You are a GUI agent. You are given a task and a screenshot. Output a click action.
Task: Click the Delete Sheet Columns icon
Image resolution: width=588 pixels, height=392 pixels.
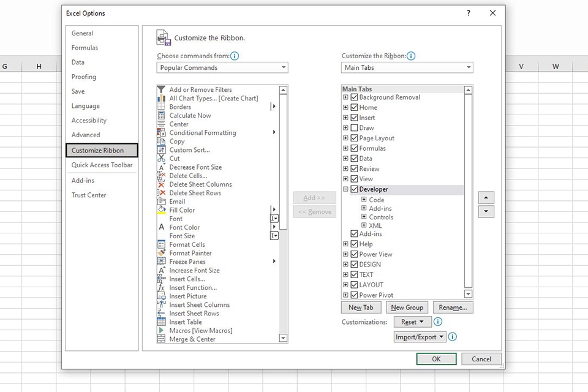point(161,184)
